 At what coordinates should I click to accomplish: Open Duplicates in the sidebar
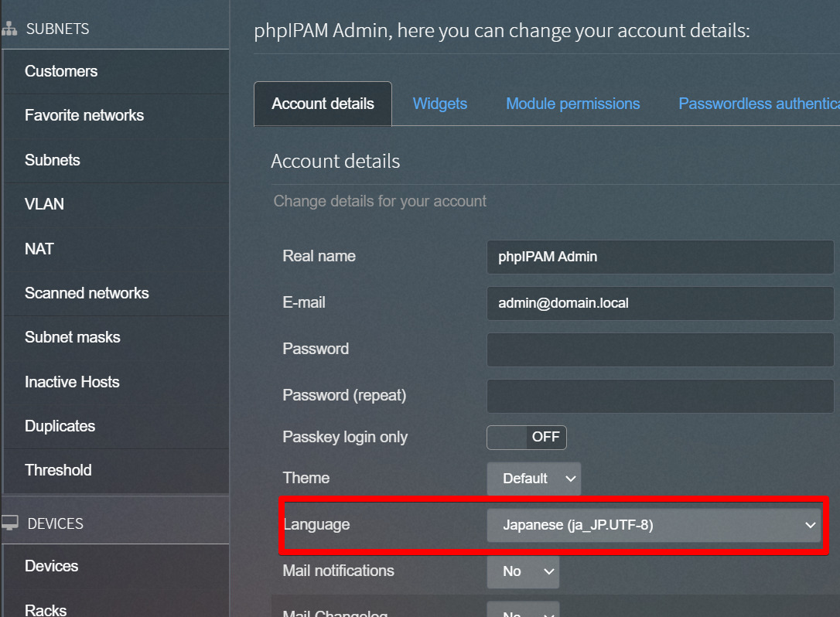coord(116,426)
